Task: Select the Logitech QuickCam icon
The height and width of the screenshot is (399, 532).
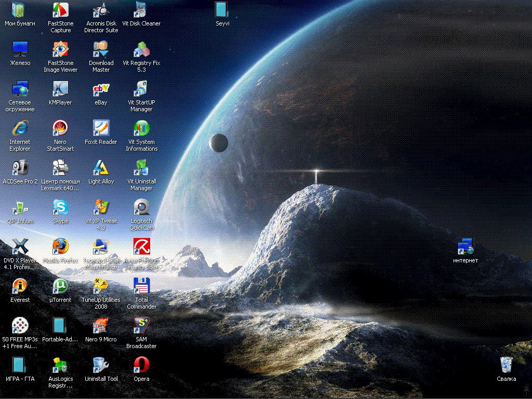Action: [x=141, y=207]
